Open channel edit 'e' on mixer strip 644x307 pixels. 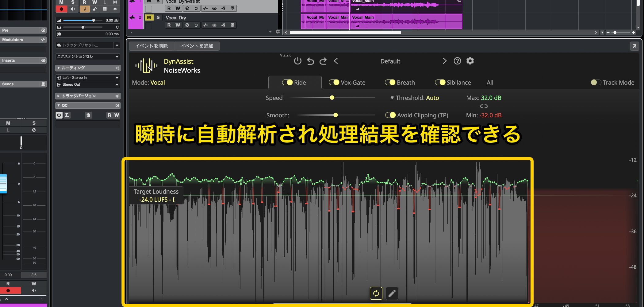pos(34,130)
